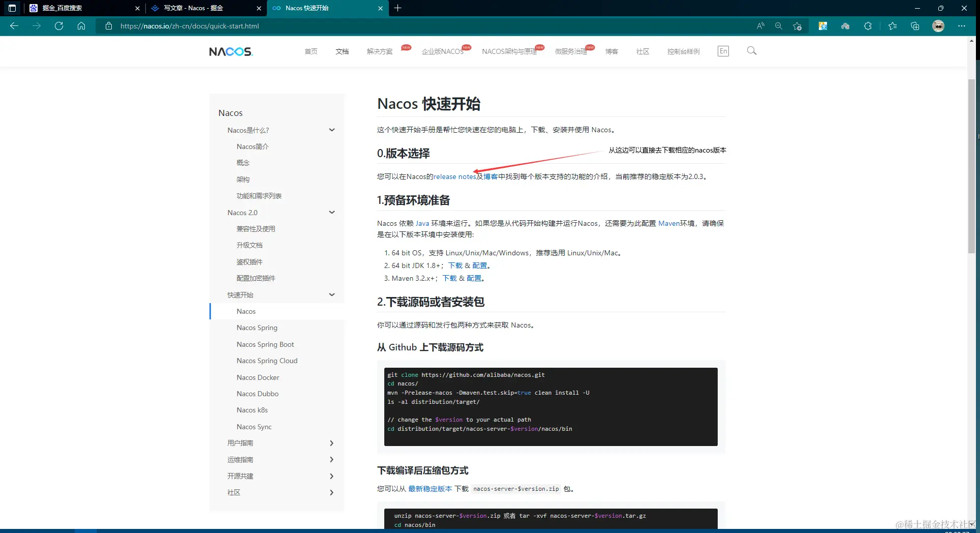
Task: Expand the 运维指南 sidebar section
Action: tap(332, 460)
